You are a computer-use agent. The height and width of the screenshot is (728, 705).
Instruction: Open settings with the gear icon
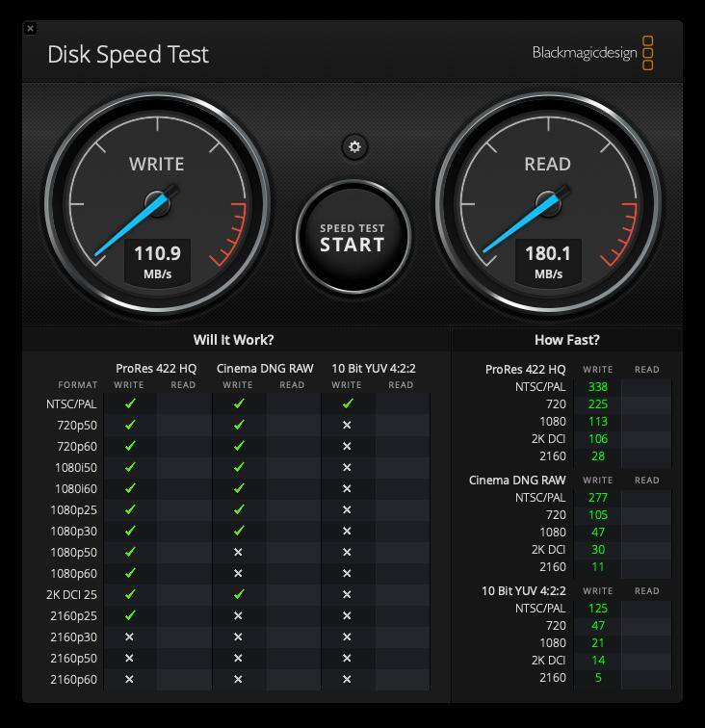tap(354, 146)
